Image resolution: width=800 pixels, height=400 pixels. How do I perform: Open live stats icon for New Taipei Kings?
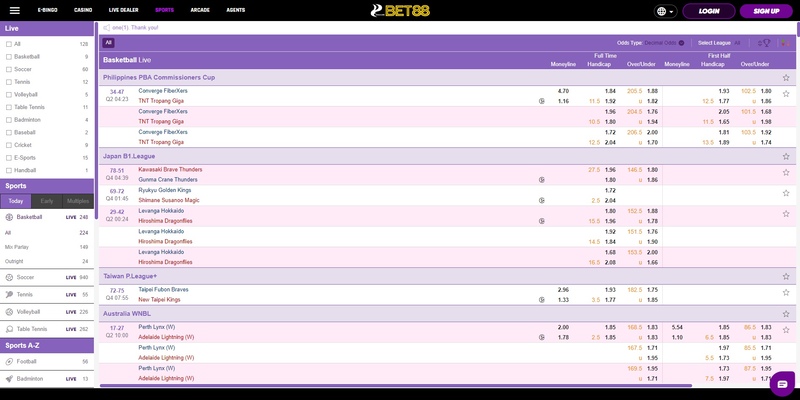tap(542, 300)
